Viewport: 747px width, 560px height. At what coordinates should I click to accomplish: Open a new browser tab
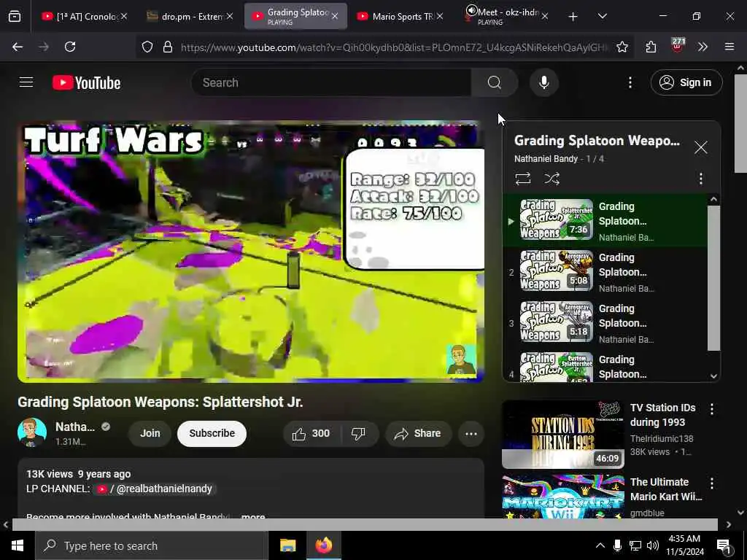click(573, 17)
